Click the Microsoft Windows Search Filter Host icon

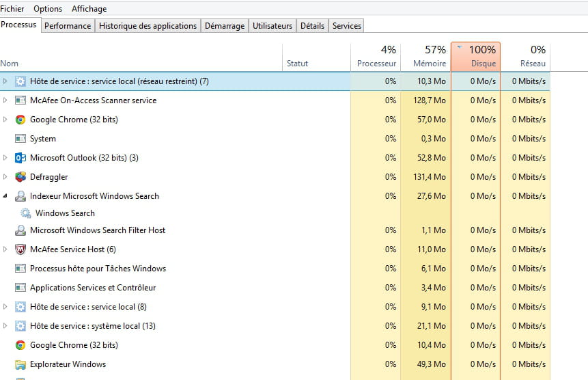tap(20, 230)
